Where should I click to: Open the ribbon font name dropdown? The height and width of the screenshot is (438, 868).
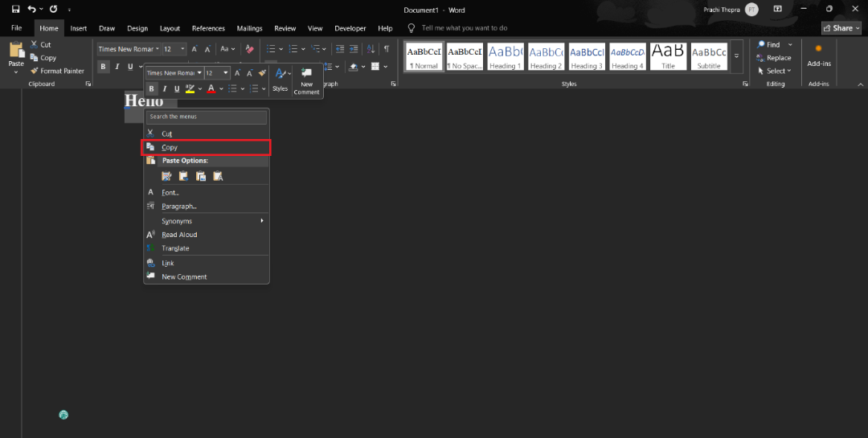[x=158, y=49]
